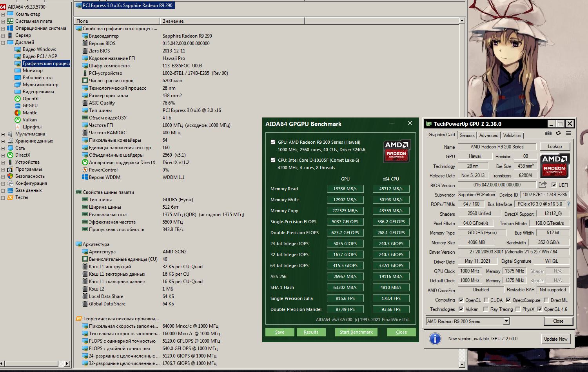Click the GPU-Z refresh icon
The height and width of the screenshot is (372, 588).
558,134
